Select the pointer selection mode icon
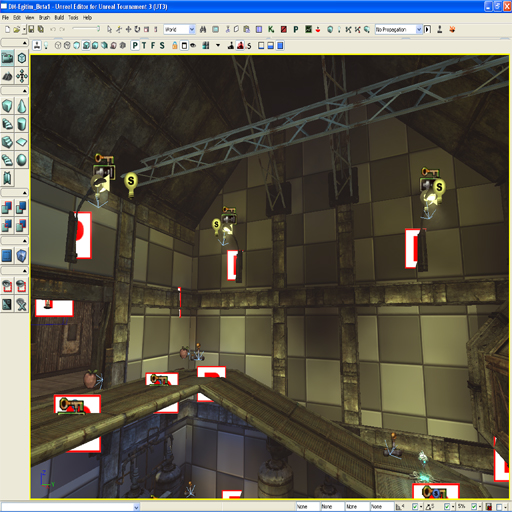 point(109,30)
